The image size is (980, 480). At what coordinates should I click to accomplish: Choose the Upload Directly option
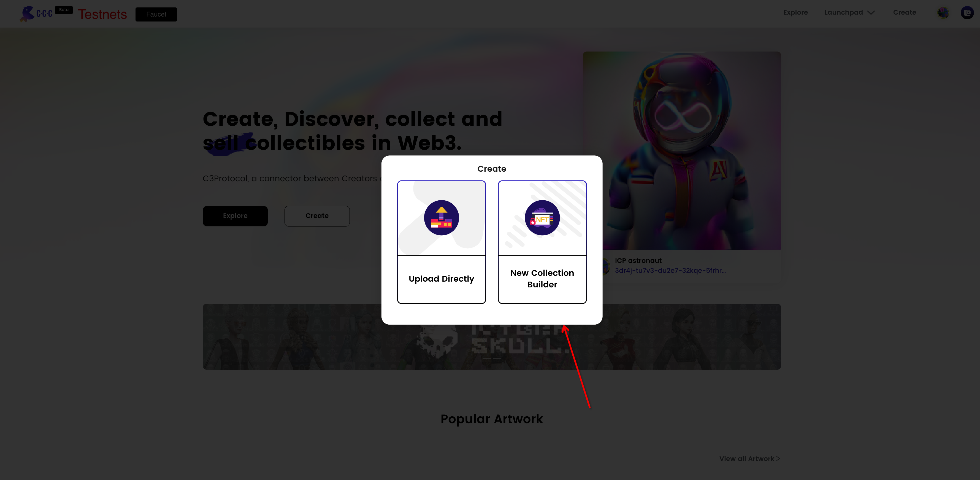[441, 279]
